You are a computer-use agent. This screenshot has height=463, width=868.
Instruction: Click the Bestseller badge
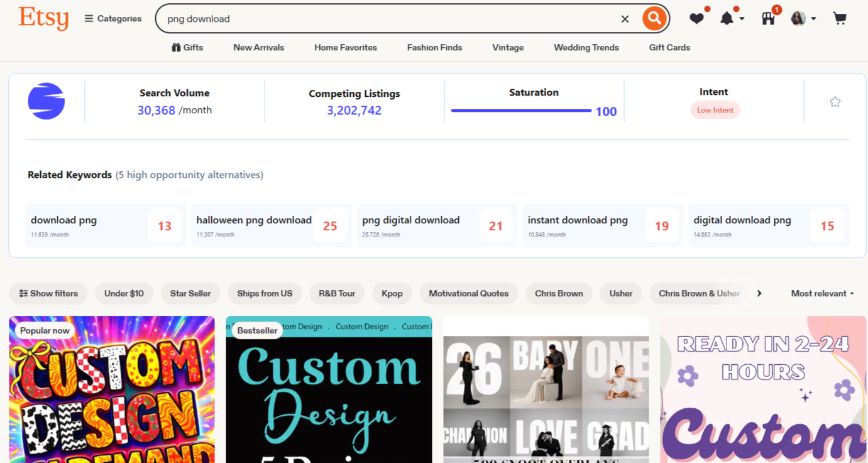click(257, 330)
